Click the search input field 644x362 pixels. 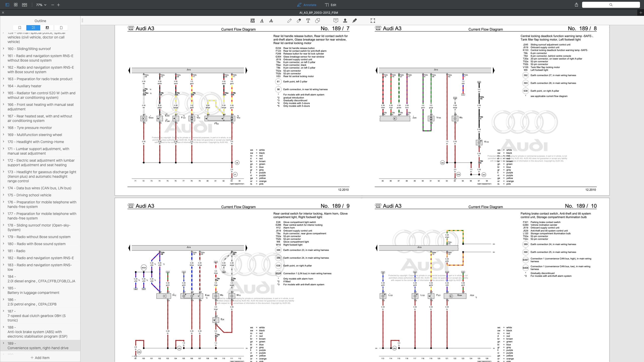611,5
